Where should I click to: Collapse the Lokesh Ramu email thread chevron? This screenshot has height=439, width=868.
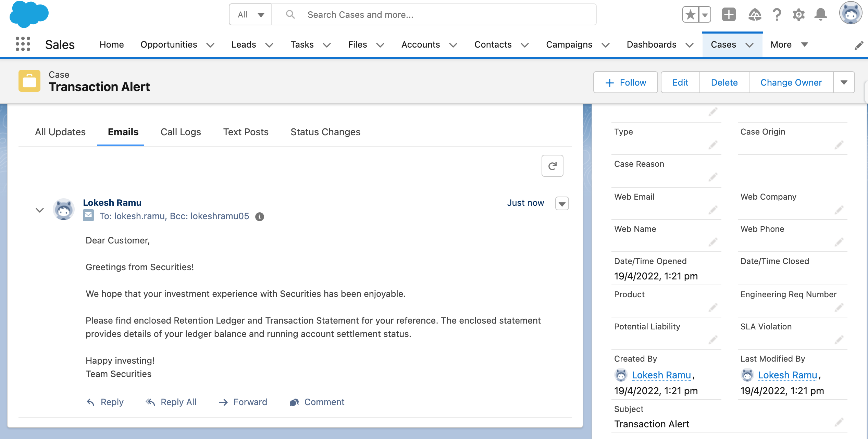click(x=39, y=210)
